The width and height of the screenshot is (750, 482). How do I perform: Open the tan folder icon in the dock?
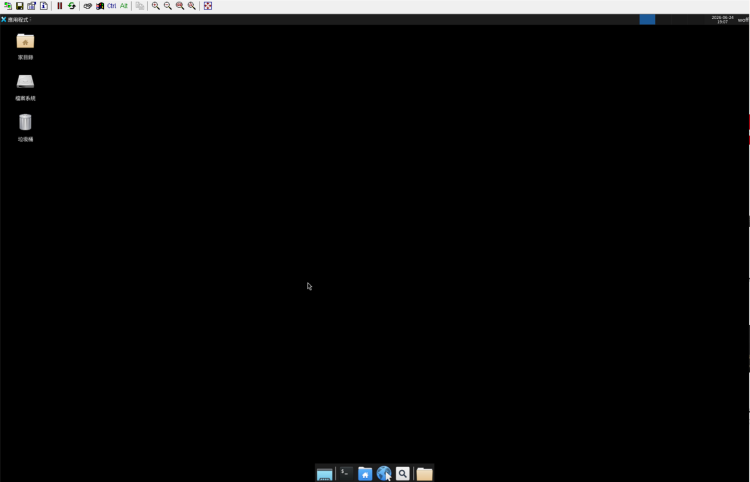point(424,473)
